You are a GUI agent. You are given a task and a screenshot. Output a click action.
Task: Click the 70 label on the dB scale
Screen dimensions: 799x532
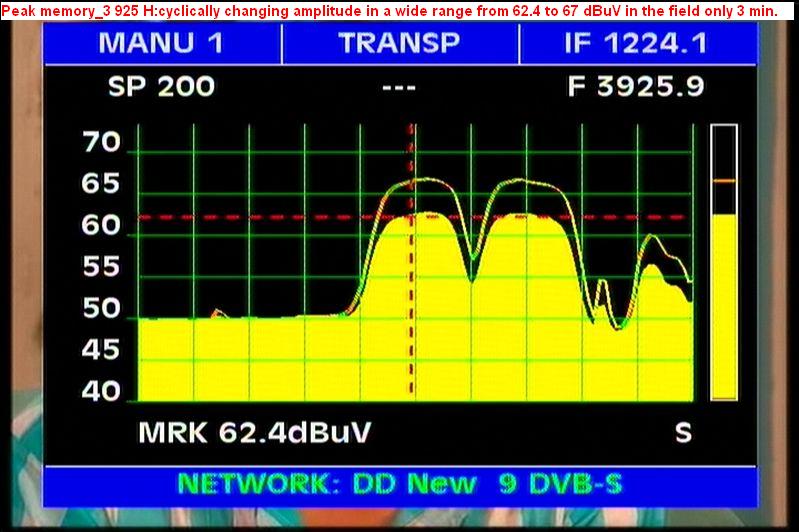click(x=101, y=142)
